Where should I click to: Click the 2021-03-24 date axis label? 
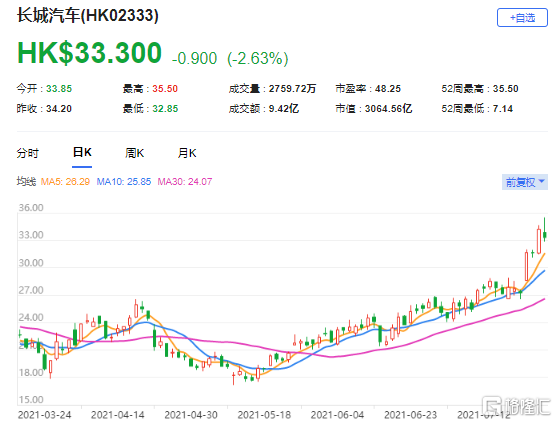click(44, 414)
